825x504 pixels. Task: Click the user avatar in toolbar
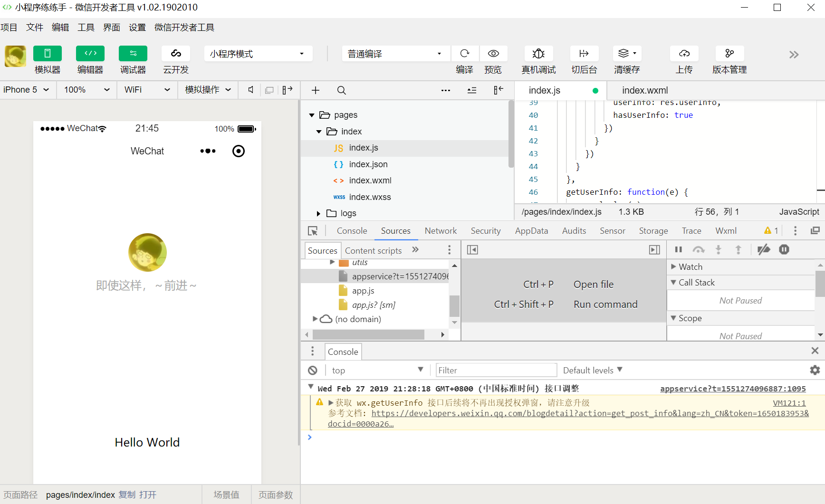pos(15,56)
